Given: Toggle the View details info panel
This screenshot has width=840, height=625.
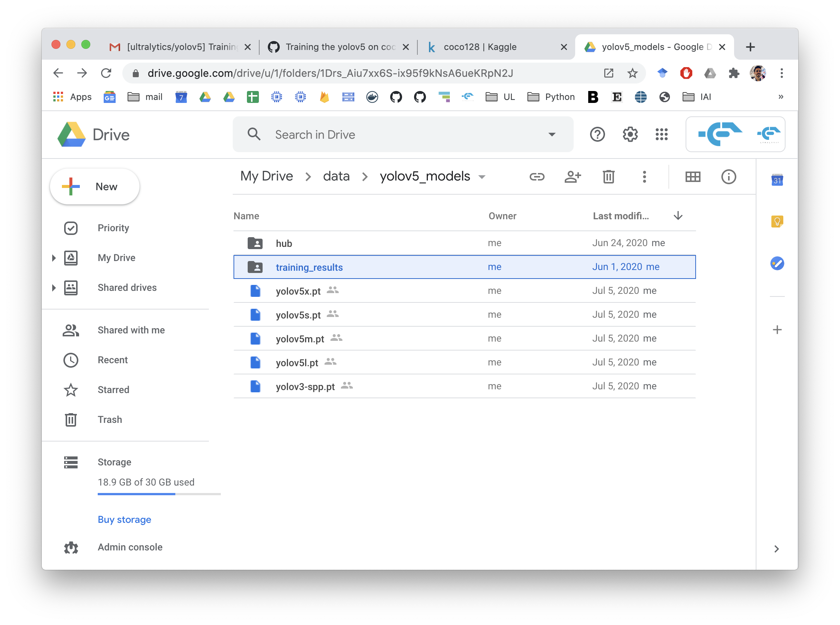Looking at the screenshot, I should pyautogui.click(x=728, y=177).
